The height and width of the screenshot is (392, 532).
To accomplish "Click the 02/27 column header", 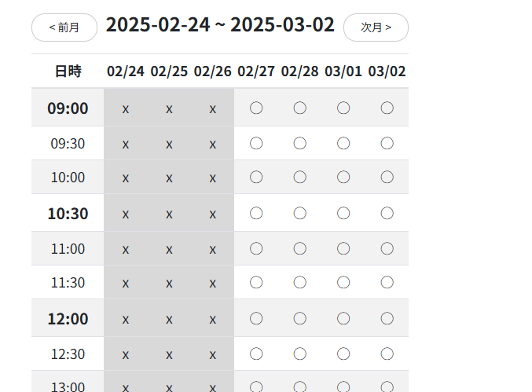I will 256,71.
